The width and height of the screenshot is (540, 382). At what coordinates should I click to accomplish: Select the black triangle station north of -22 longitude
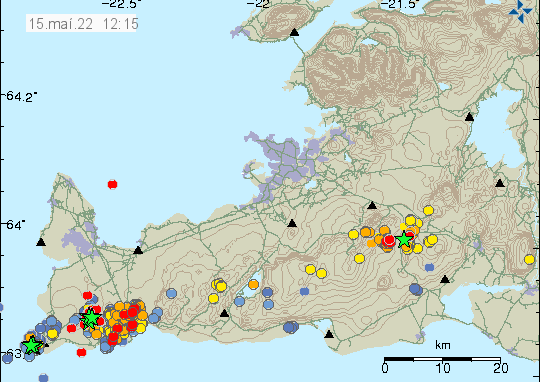click(294, 32)
